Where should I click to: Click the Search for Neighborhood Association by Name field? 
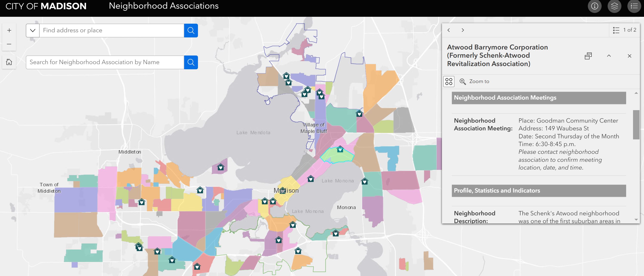click(x=105, y=62)
